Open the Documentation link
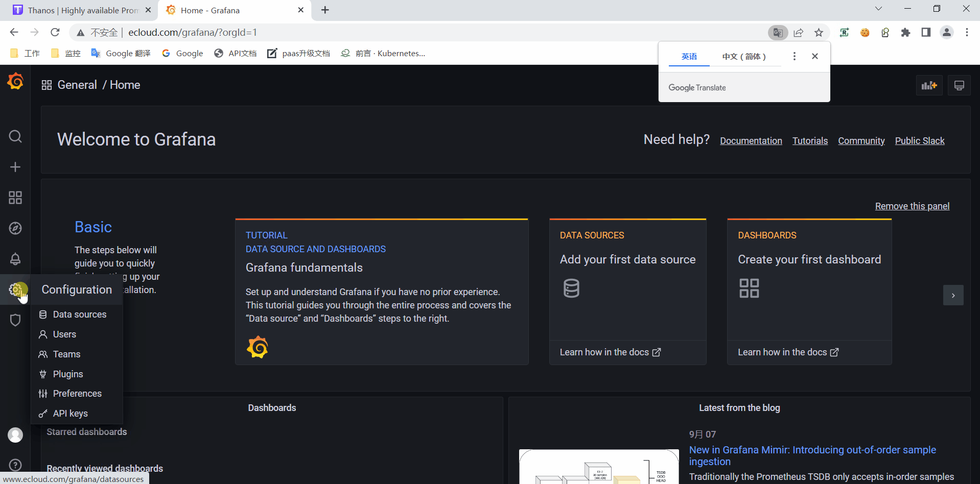The width and height of the screenshot is (980, 484). (751, 141)
